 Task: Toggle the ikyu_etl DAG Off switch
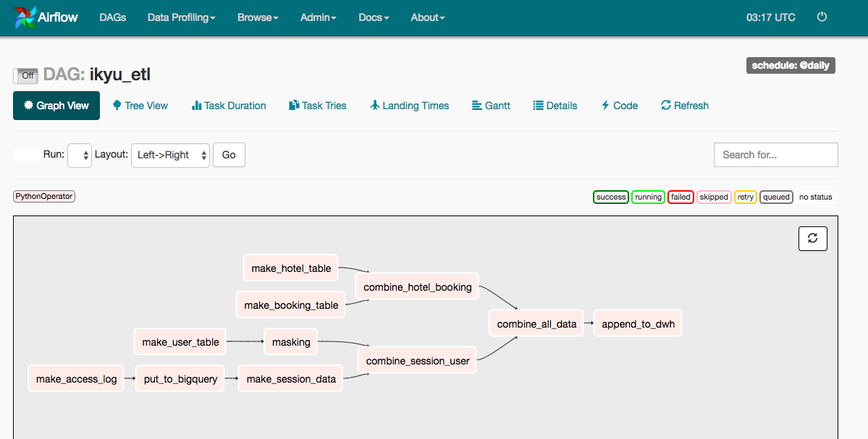[25, 76]
